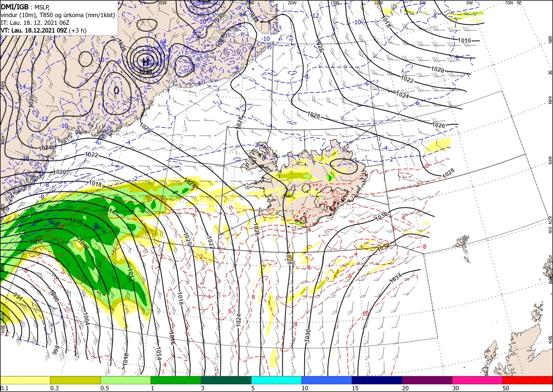Click the 58N latitude label on right edge

550,338
